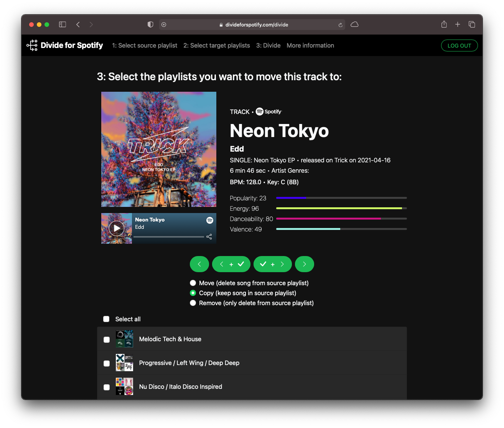Click 'Progressive / Left Wing / Deep Deep' name

click(x=189, y=363)
